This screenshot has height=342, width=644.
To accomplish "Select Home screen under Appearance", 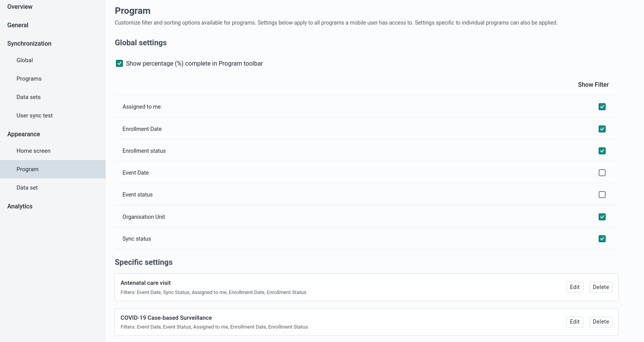I will click(x=33, y=151).
